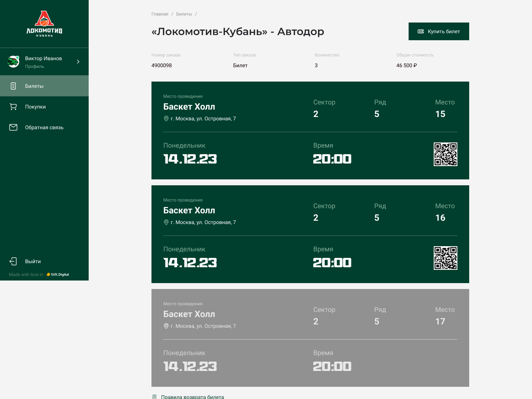Image resolution: width=532 pixels, height=399 pixels.
Task: Go to Главная breadcrumb
Action: click(x=160, y=14)
